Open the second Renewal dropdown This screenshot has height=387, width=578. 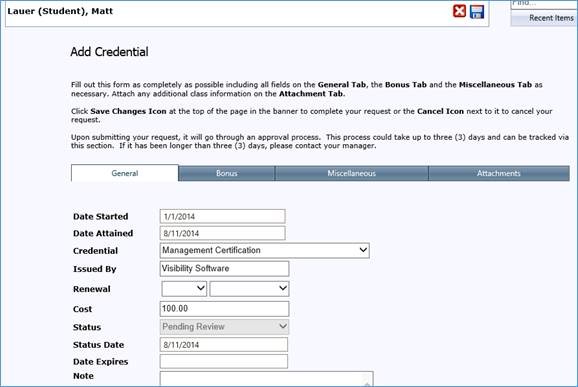tap(249, 289)
